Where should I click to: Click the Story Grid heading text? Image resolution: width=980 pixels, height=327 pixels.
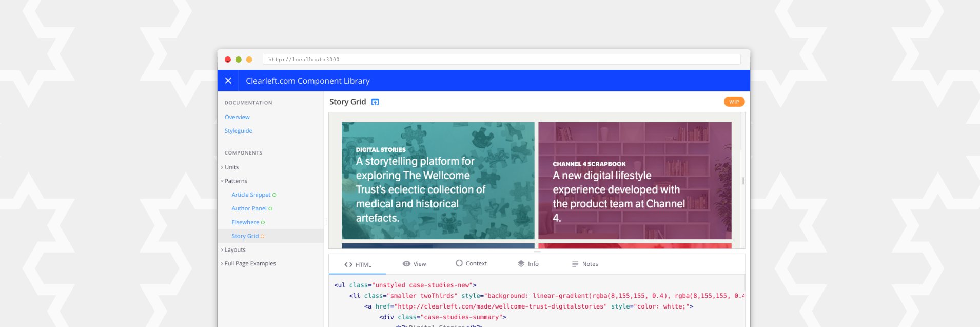coord(347,102)
